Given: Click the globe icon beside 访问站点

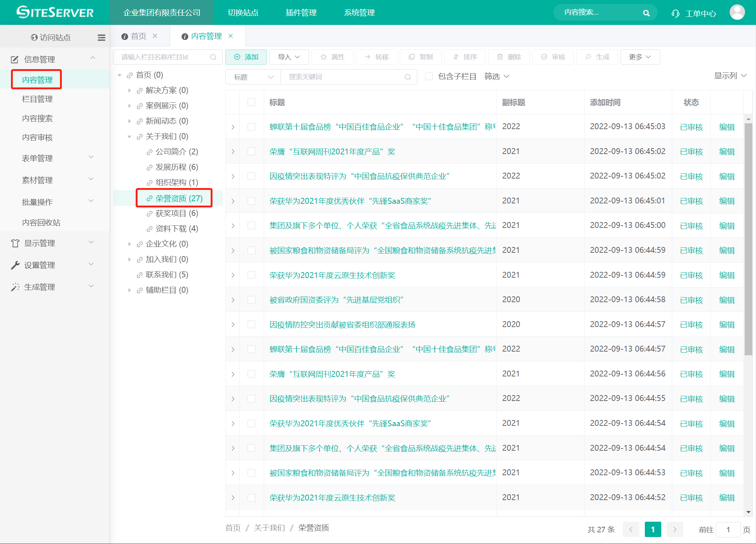Looking at the screenshot, I should (34, 37).
